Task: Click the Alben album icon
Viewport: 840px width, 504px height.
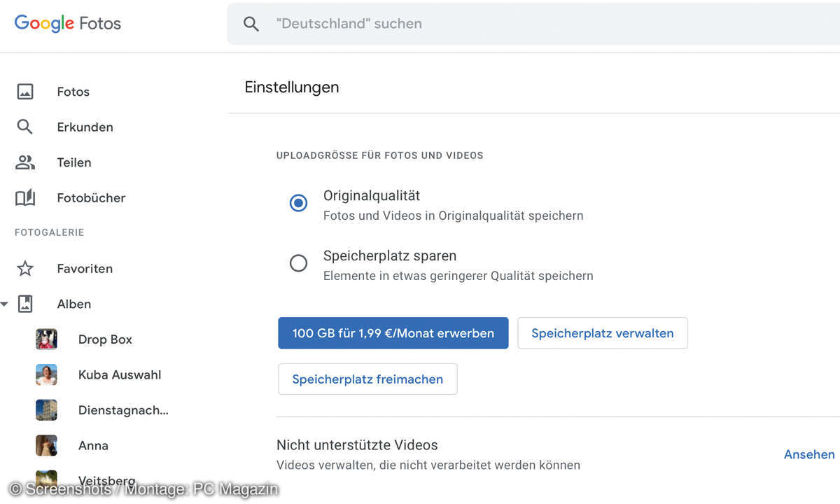Action: click(25, 304)
